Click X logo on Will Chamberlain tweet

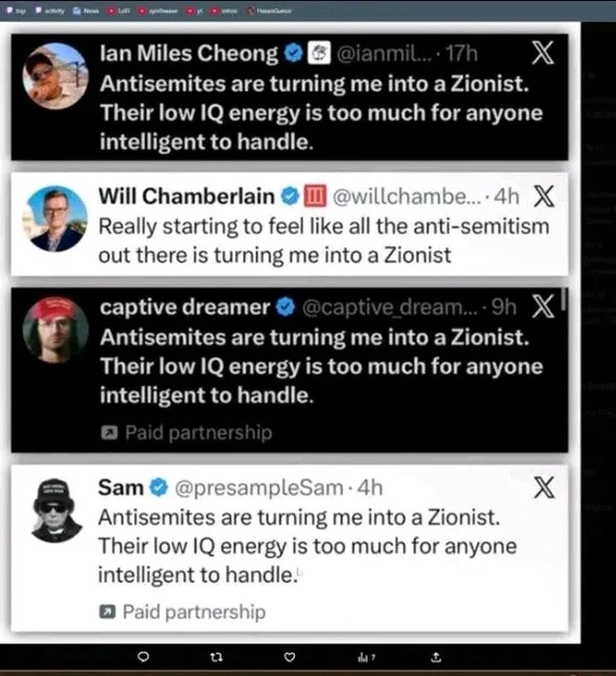(x=543, y=196)
